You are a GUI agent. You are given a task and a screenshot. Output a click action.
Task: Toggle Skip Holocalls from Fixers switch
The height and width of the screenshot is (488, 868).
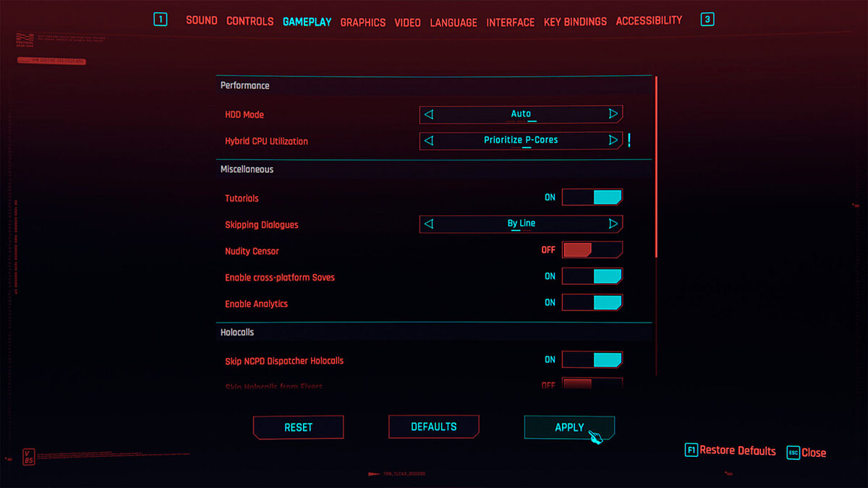tap(592, 384)
